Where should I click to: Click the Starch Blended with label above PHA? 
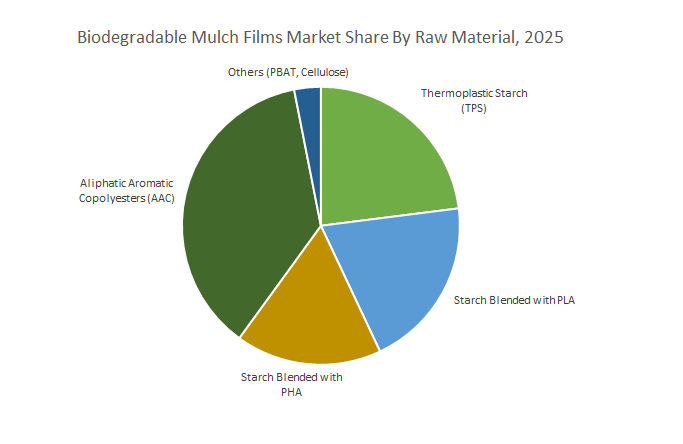pyautogui.click(x=291, y=377)
